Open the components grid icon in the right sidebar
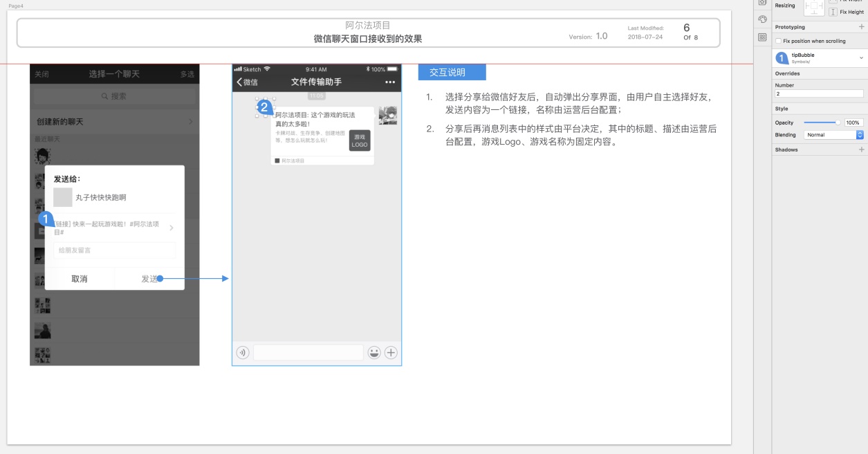 tap(763, 37)
